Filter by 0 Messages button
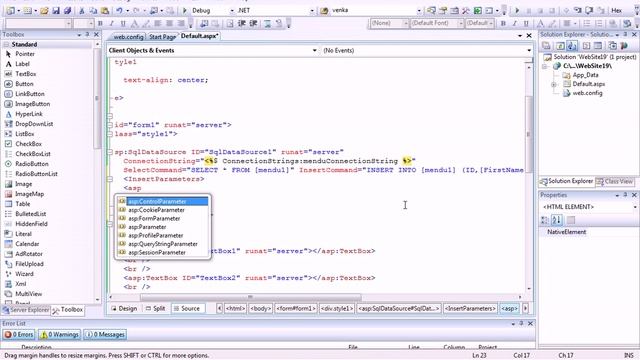This screenshot has width=640, height=360. (105, 335)
